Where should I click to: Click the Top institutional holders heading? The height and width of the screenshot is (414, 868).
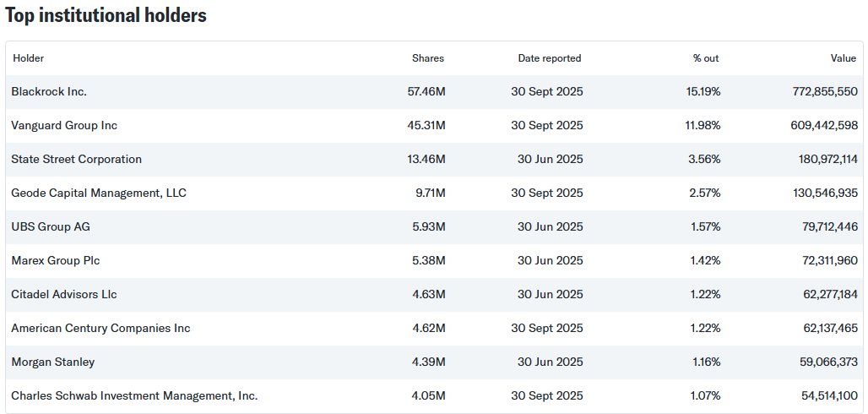click(x=106, y=16)
